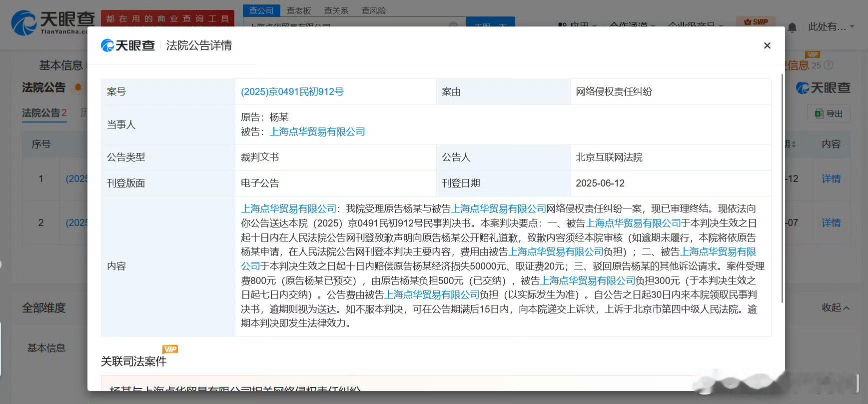Collapse section with 收起 toggle
868x404 pixels.
tap(836, 307)
